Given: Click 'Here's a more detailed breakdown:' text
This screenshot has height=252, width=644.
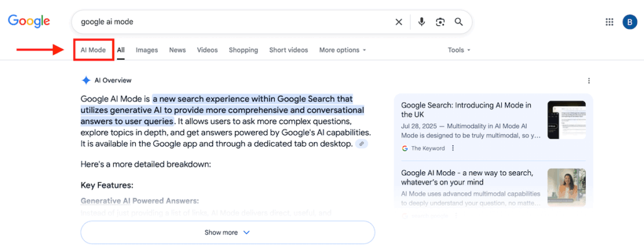Looking at the screenshot, I should (x=146, y=164).
